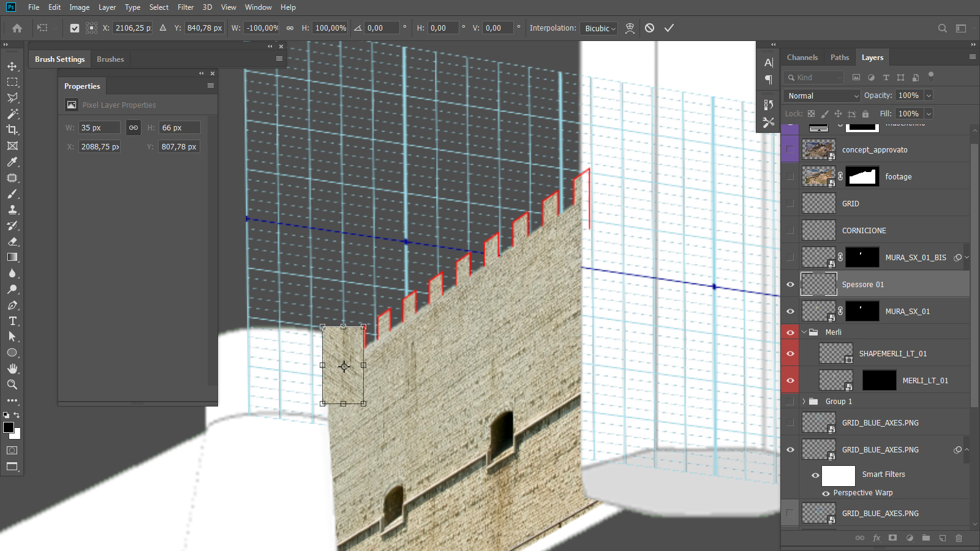Click the delete layer trash icon
Image resolution: width=980 pixels, height=551 pixels.
click(x=959, y=538)
